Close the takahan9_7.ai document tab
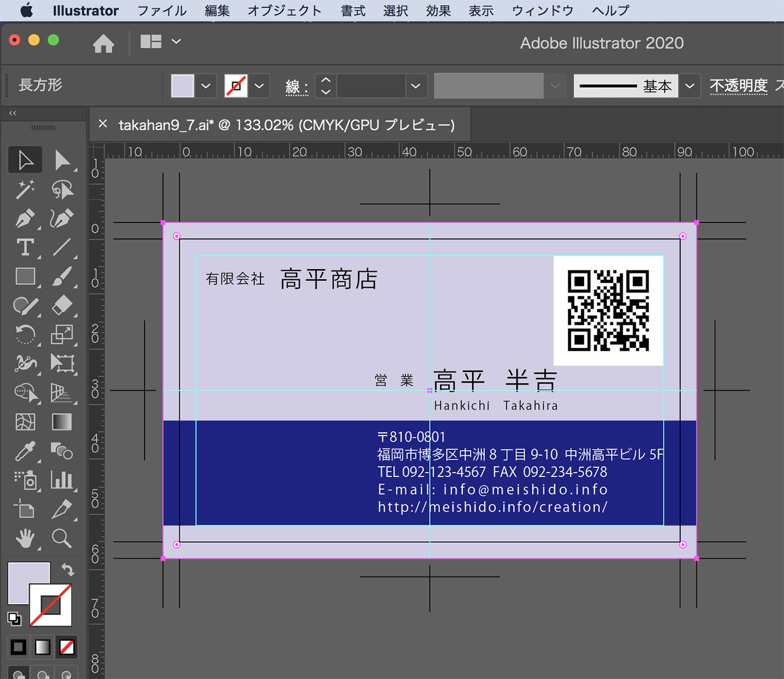784x679 pixels. [103, 123]
